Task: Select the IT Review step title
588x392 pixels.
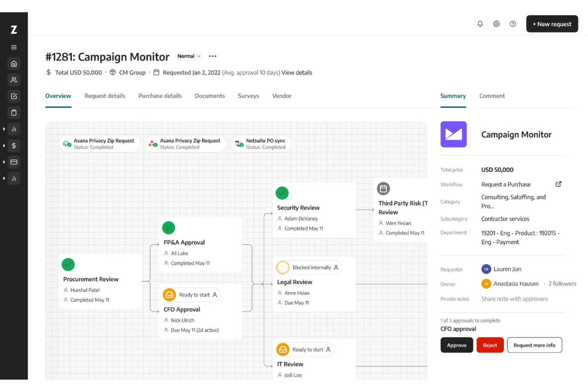Action: [290, 364]
